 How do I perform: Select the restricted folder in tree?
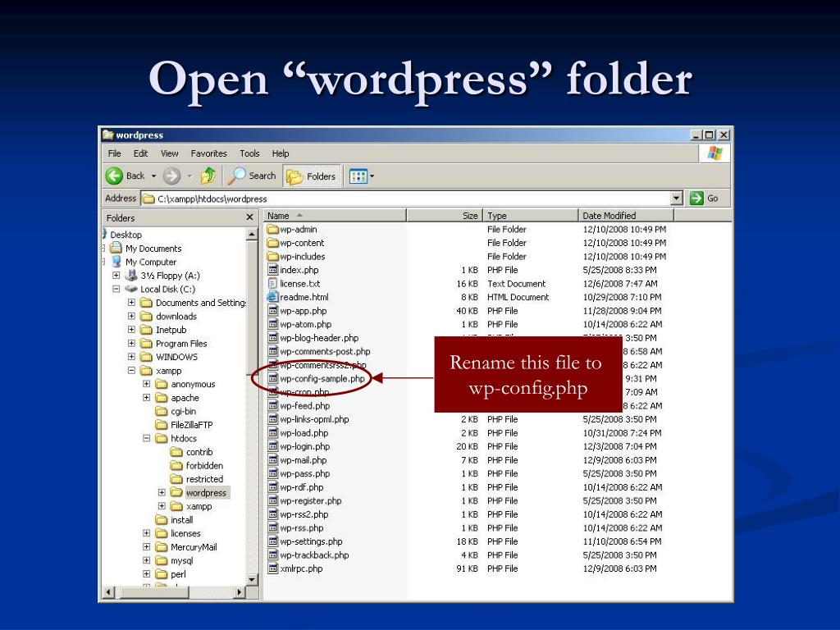[204, 479]
